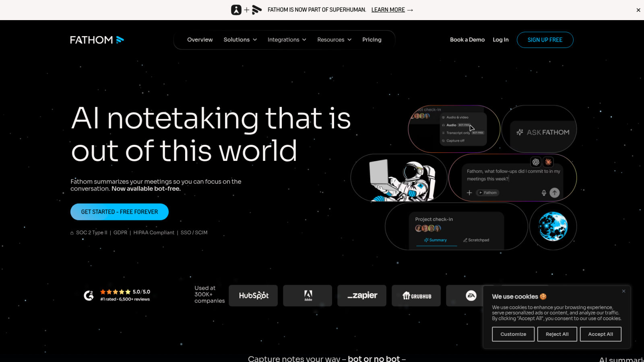Select the Capture off option
Viewport: 644px width, 362px height.
pos(453,141)
